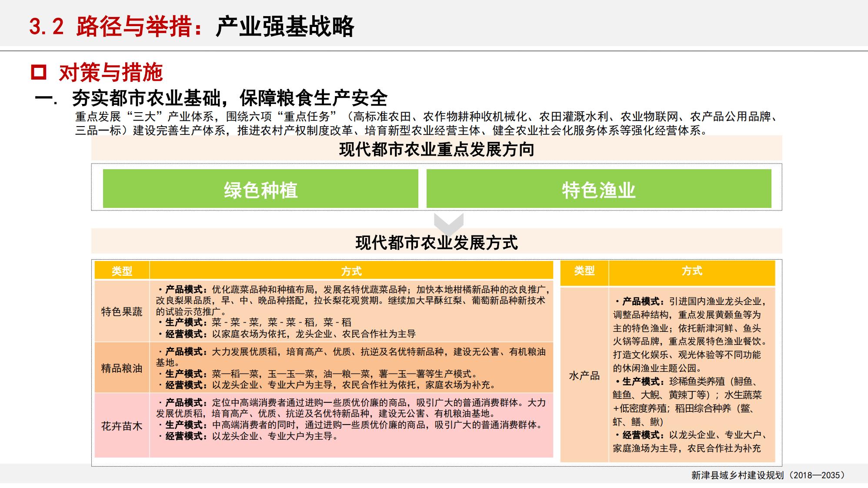Viewport: 868px width, 488px height.
Task: Click the red square bullet before 对策与措施
Action: [x=39, y=72]
